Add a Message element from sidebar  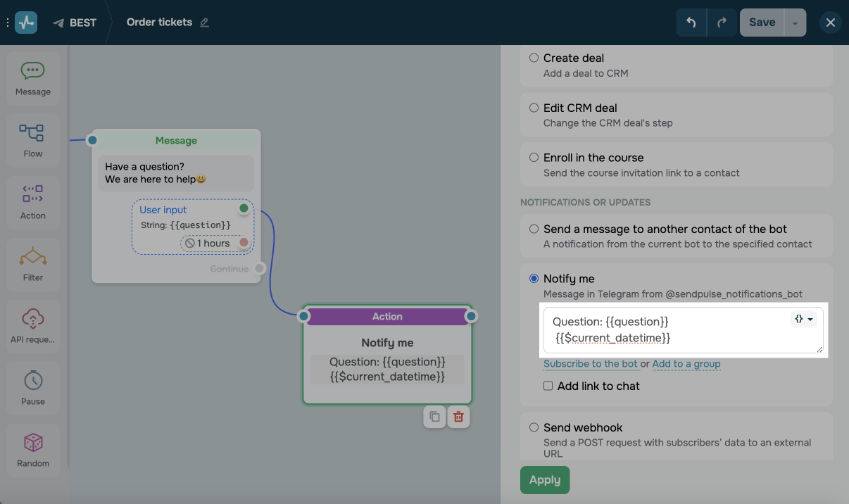(x=33, y=79)
